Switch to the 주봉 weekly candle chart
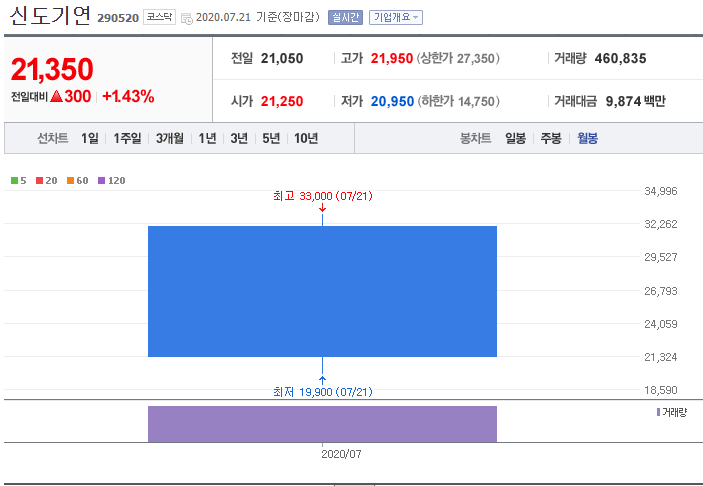The width and height of the screenshot is (703, 486). click(551, 138)
